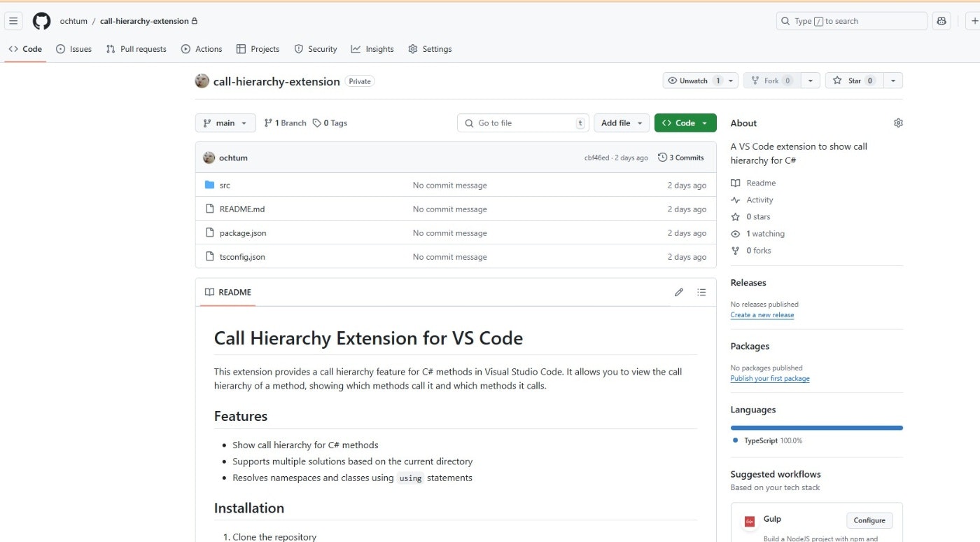
Task: Open the Projects tab
Action: (258, 49)
